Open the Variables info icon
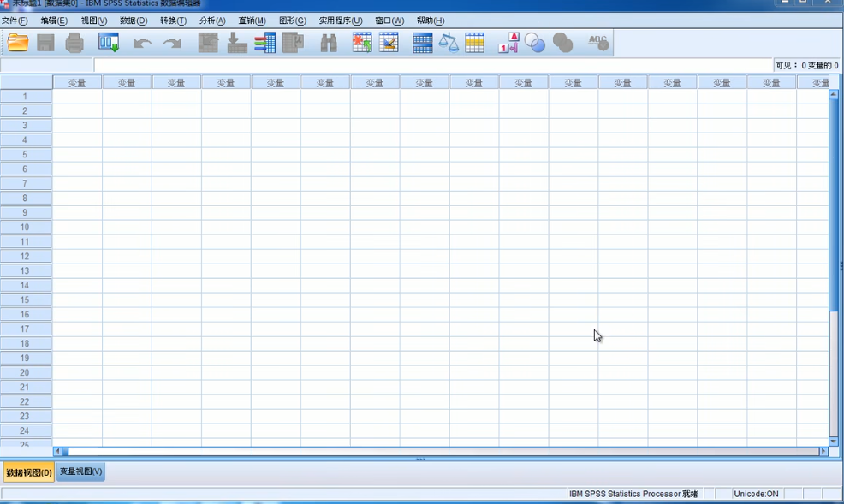This screenshot has width=844, height=504. [x=265, y=43]
